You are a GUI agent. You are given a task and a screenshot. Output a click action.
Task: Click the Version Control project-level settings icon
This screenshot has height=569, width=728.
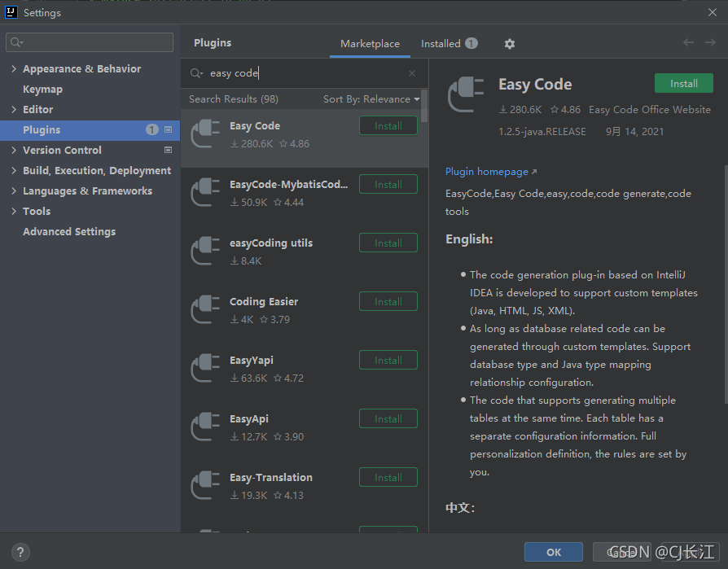pyautogui.click(x=168, y=150)
